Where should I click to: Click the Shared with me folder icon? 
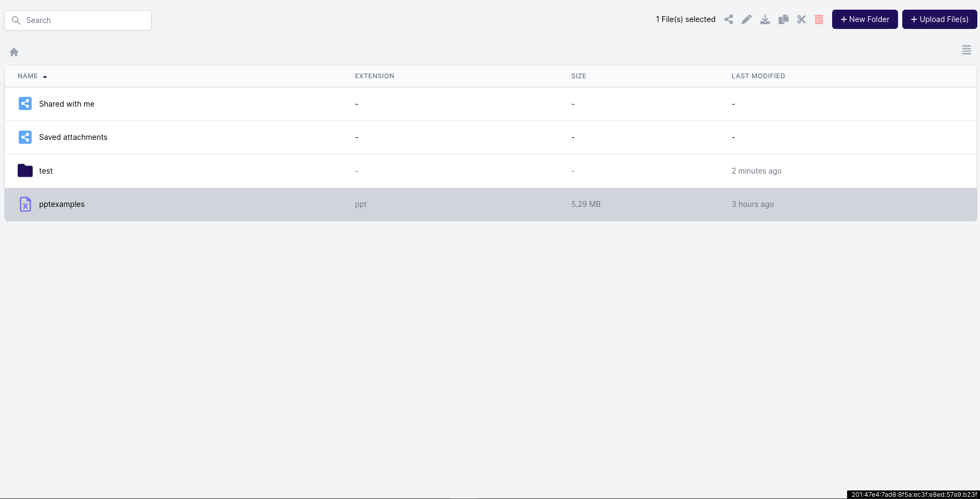(x=25, y=103)
